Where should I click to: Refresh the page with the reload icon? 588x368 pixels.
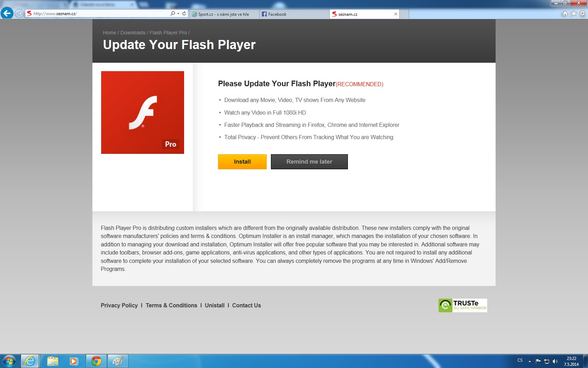click(x=184, y=13)
